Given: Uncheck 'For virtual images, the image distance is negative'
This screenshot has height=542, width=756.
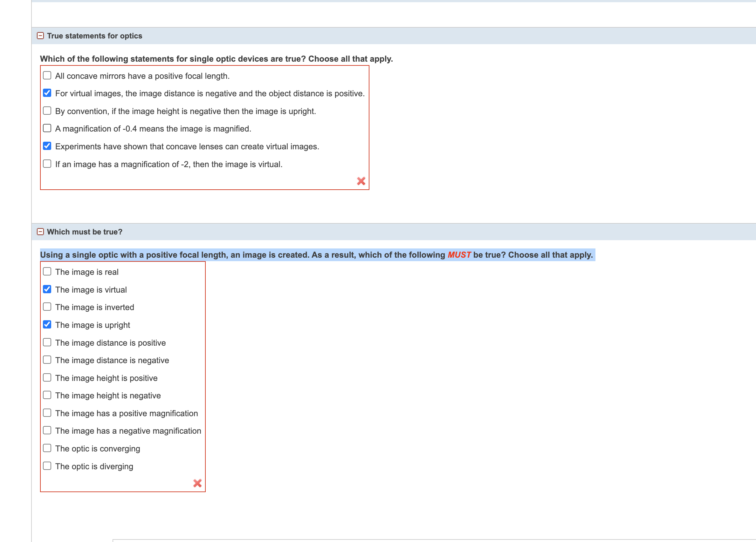Looking at the screenshot, I should pyautogui.click(x=47, y=93).
